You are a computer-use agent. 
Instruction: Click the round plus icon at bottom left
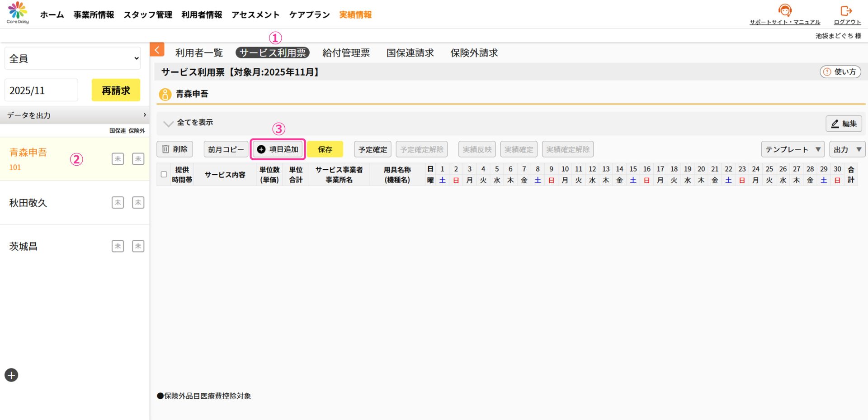[11, 375]
